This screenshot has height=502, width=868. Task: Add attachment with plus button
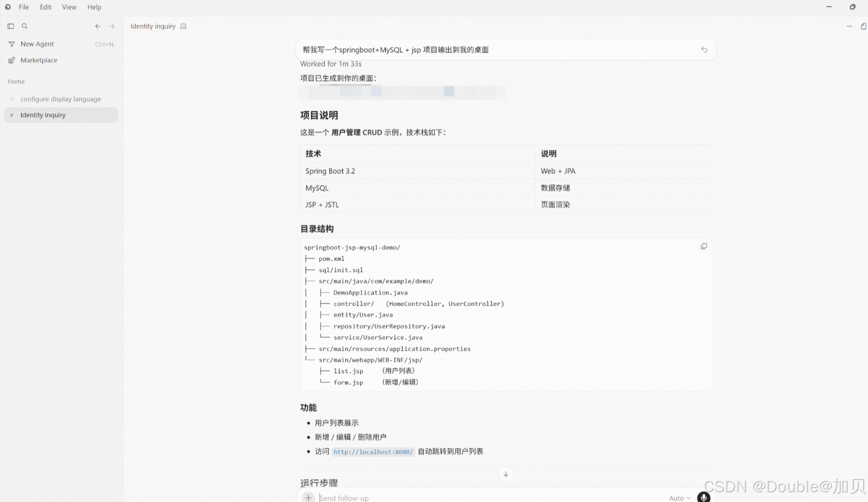click(309, 497)
